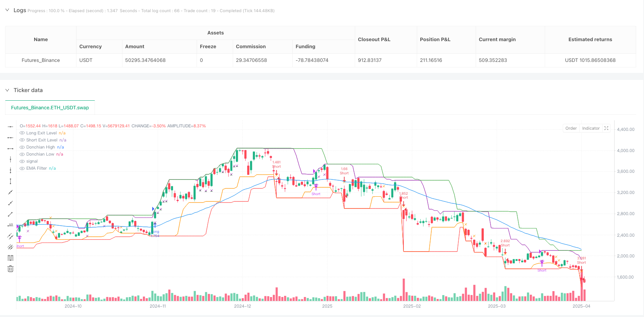Open the Order button on chart
This screenshot has width=644, height=317.
(x=571, y=128)
